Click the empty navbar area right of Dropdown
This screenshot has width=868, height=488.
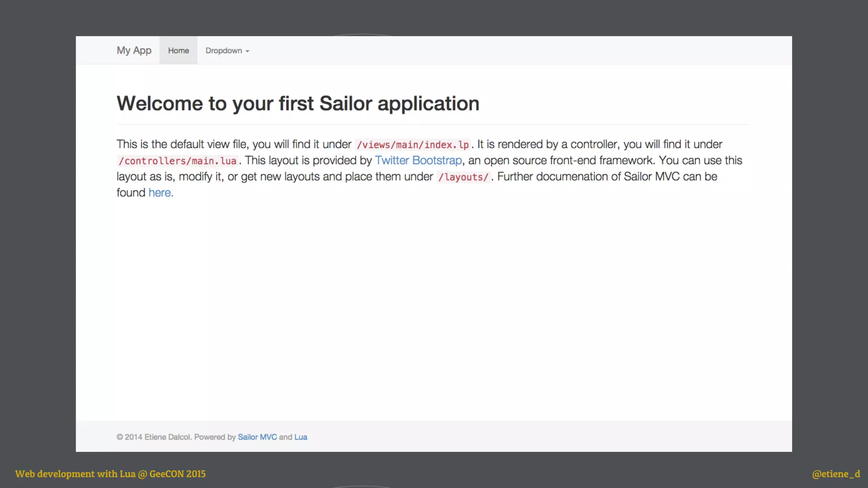click(509, 50)
